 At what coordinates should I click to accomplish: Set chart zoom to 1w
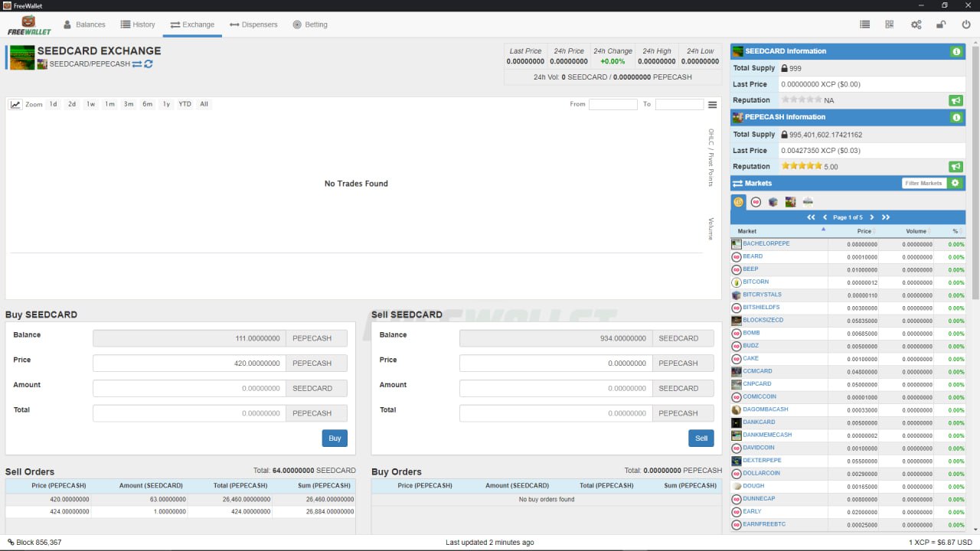(90, 104)
